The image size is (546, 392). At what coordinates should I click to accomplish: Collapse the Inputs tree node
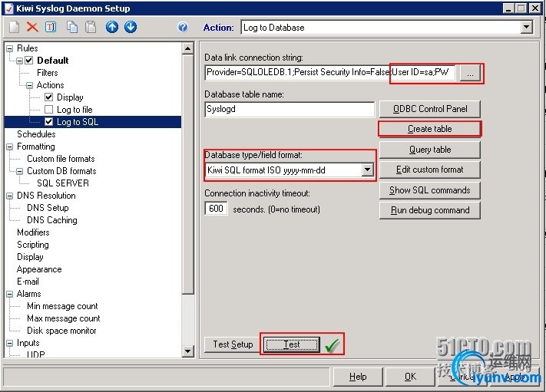click(x=10, y=343)
